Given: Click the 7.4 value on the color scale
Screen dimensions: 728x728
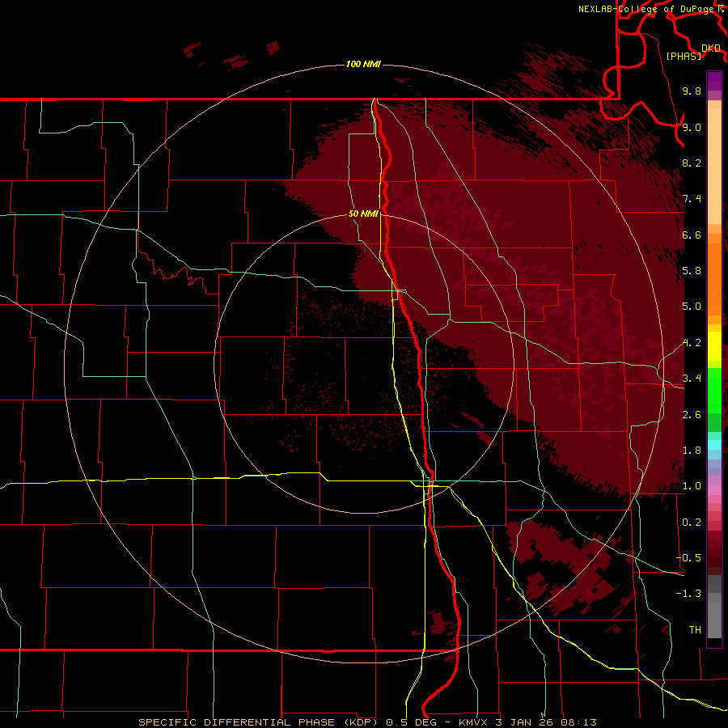Looking at the screenshot, I should pyautogui.click(x=692, y=199).
